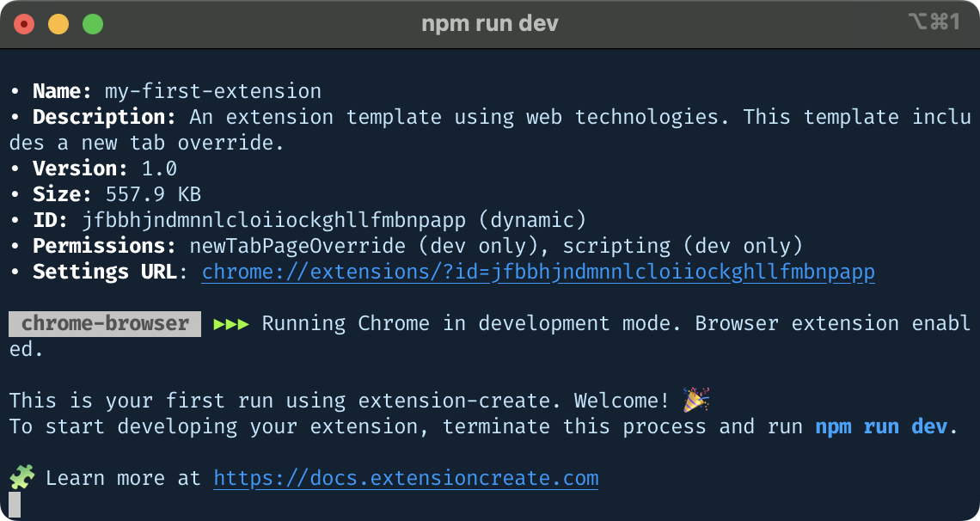The image size is (980, 521).
Task: Click the version value '1.0'
Action: pos(159,169)
